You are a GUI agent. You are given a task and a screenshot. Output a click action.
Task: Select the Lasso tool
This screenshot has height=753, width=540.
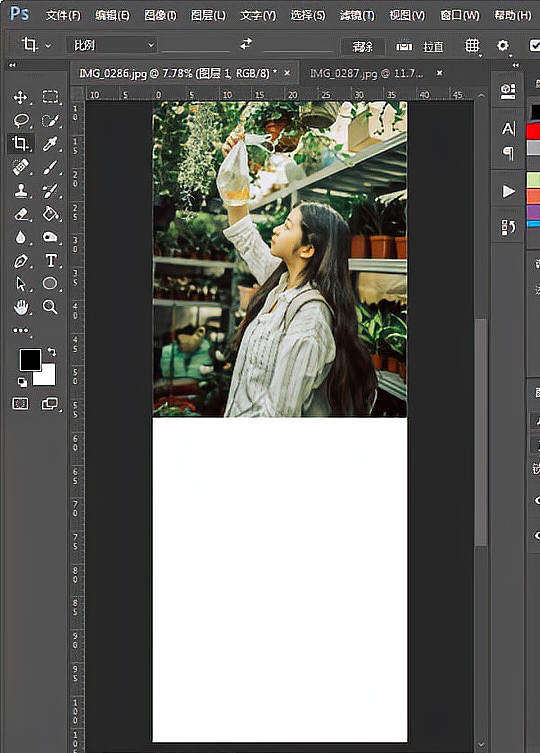21,120
